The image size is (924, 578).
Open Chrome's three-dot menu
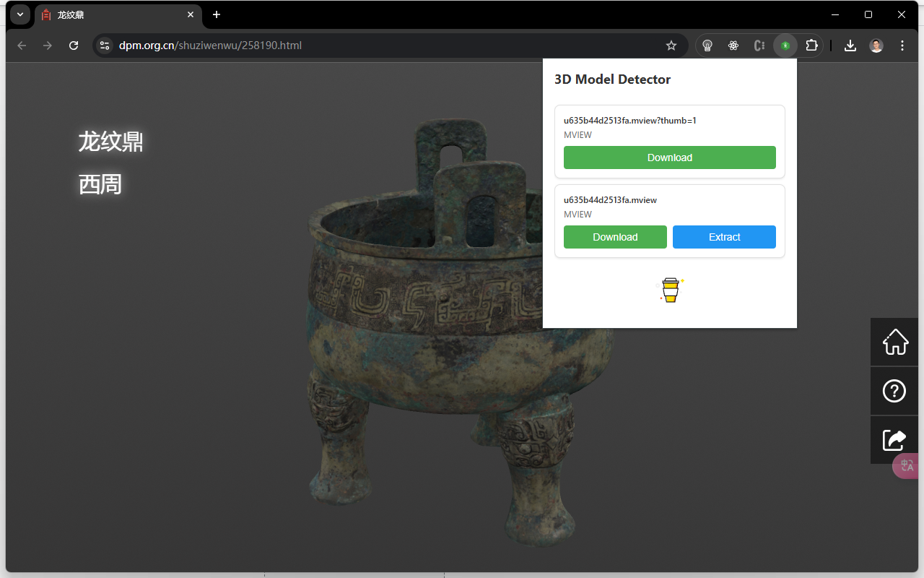[902, 45]
